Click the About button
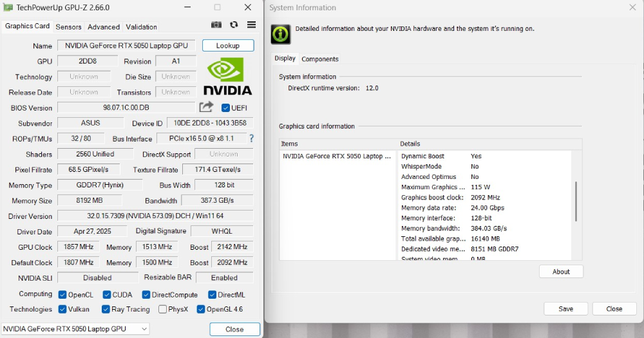 [561, 272]
